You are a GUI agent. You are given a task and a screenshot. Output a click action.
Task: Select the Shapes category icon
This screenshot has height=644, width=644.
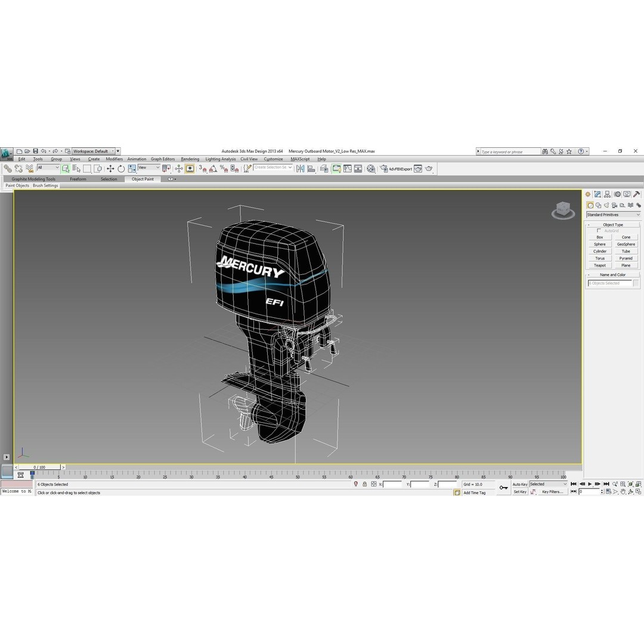[x=599, y=205]
